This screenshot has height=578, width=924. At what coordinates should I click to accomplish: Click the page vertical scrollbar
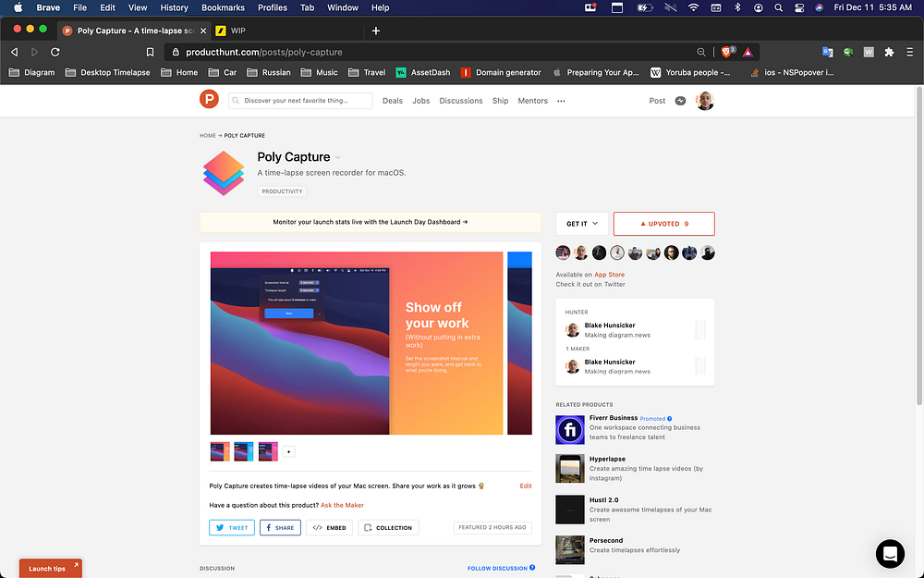(919, 245)
